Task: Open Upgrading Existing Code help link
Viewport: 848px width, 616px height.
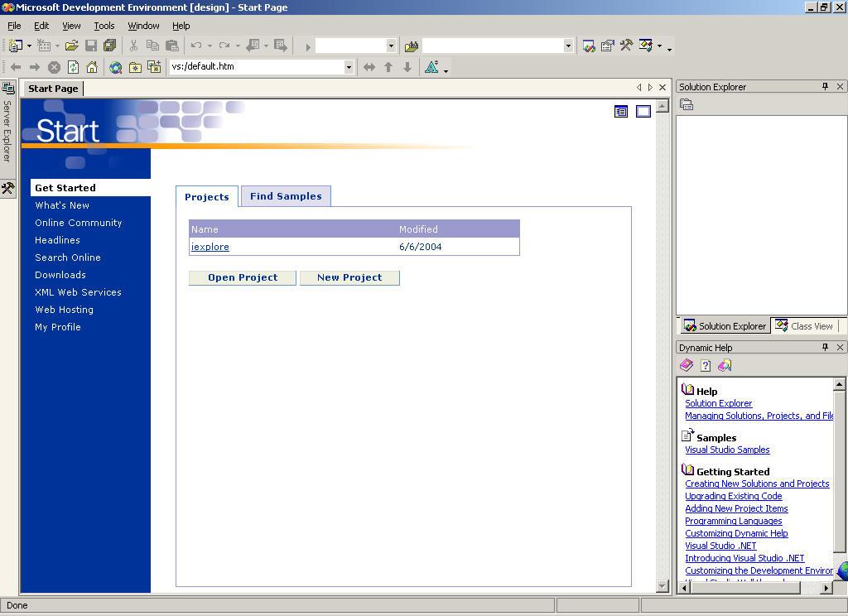Action: (x=734, y=496)
